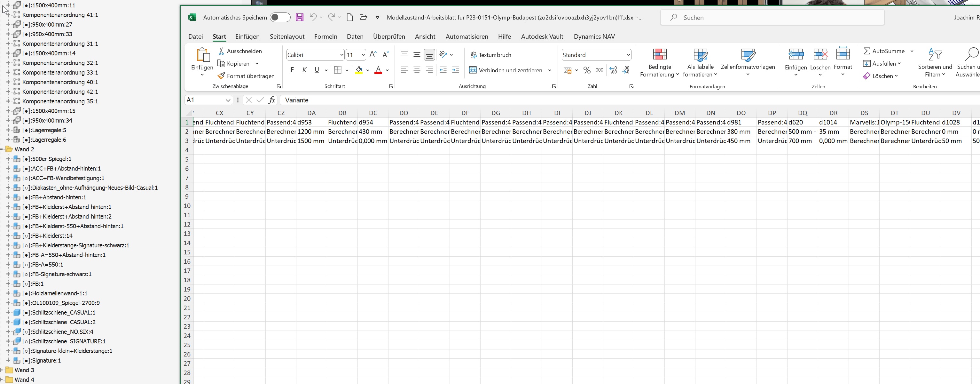This screenshot has width=980, height=384.
Task: Open the number format Standard dropdown
Action: 628,55
